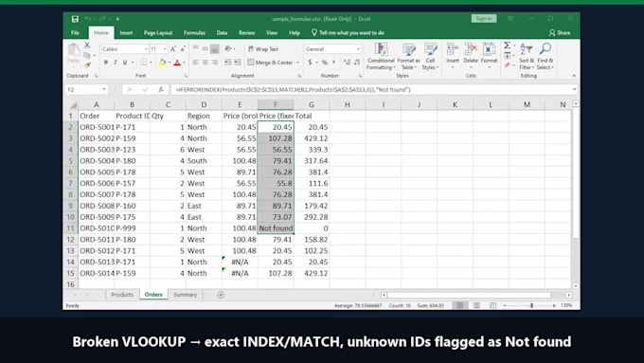
Task: Click the Format Painter brush icon
Action: pyautogui.click(x=87, y=65)
